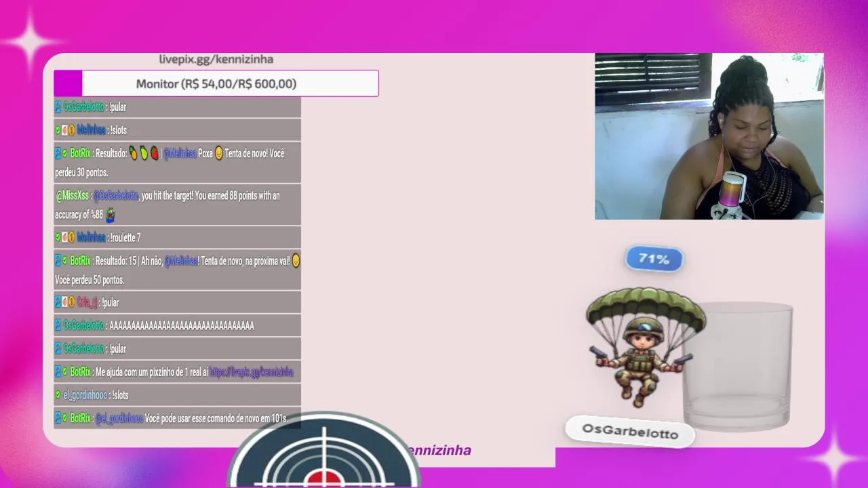Click the OsGarbelotto name tag under the parachutist

pyautogui.click(x=631, y=431)
